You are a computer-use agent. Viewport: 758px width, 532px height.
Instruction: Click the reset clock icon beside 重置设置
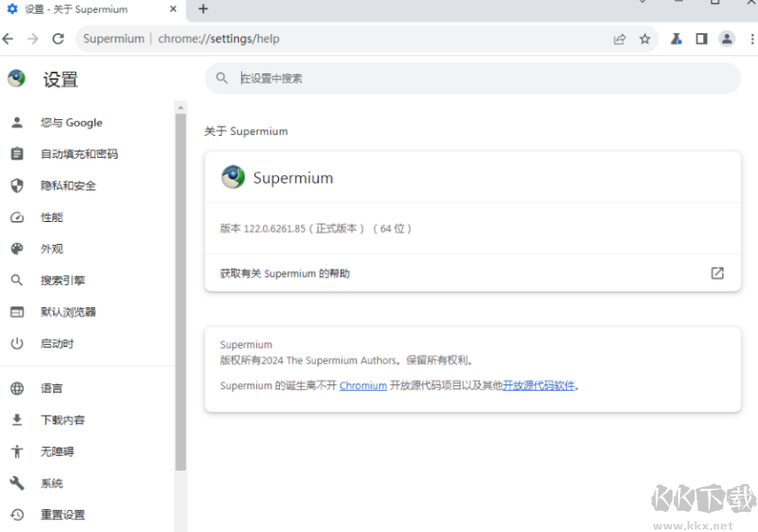(17, 515)
